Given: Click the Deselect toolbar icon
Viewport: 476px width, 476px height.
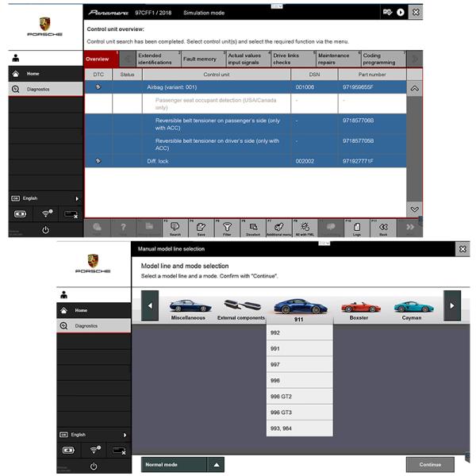Looking at the screenshot, I should coord(253,228).
